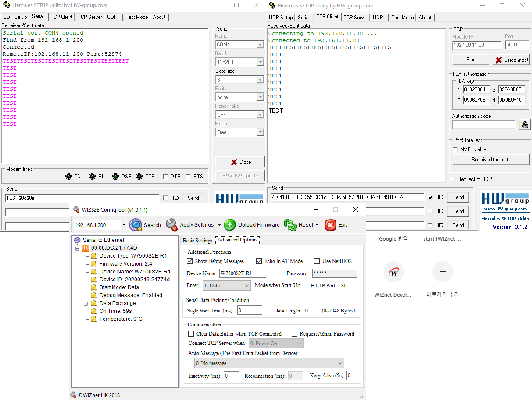
Task: Click the DSR modem line indicator
Action: click(x=115, y=177)
